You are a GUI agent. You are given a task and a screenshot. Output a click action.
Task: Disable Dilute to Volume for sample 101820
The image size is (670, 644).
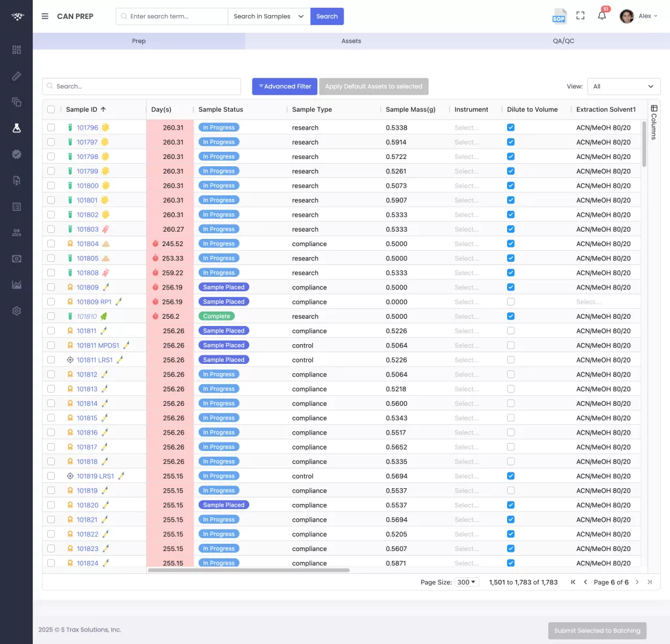[x=510, y=505]
